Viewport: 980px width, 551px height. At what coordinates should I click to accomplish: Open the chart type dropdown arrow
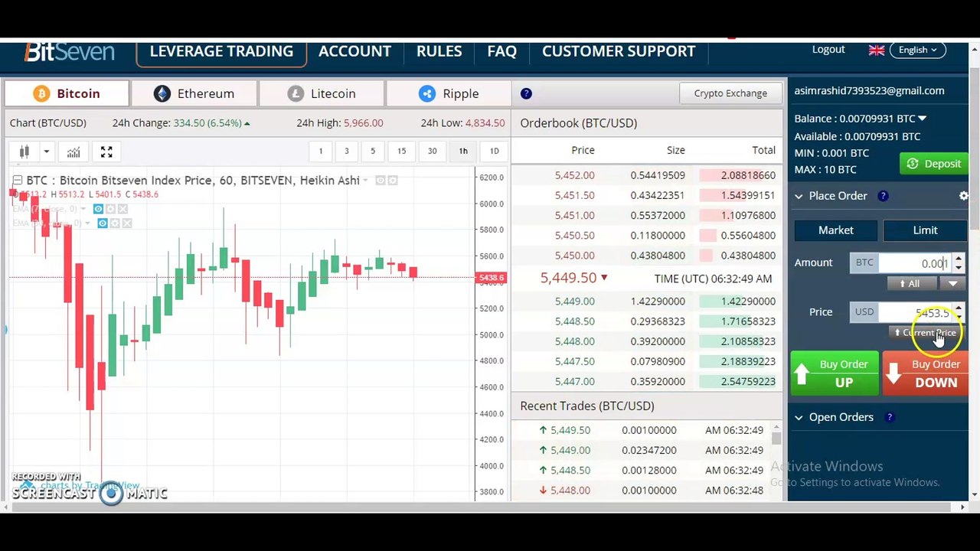(46, 152)
